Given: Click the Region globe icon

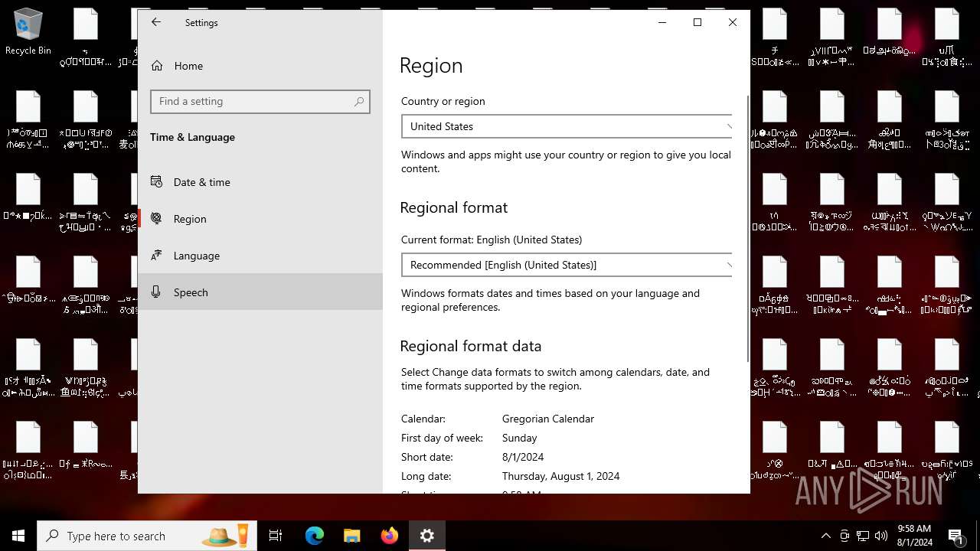Looking at the screenshot, I should tap(156, 218).
